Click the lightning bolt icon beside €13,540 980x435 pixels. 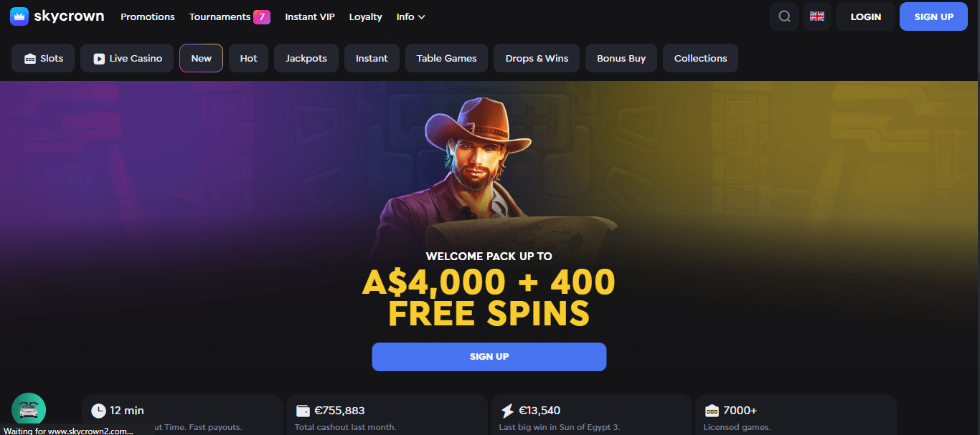coord(507,411)
